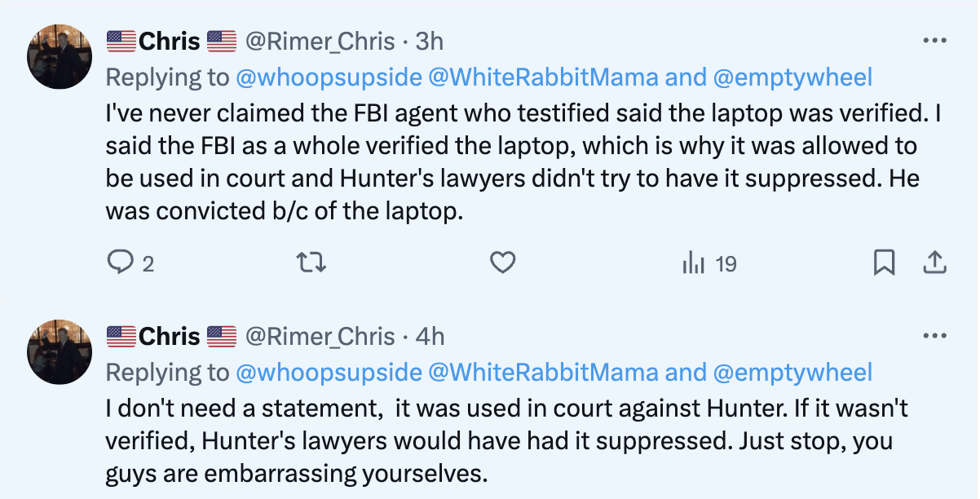Click Chris display name on second tweet

[170, 336]
